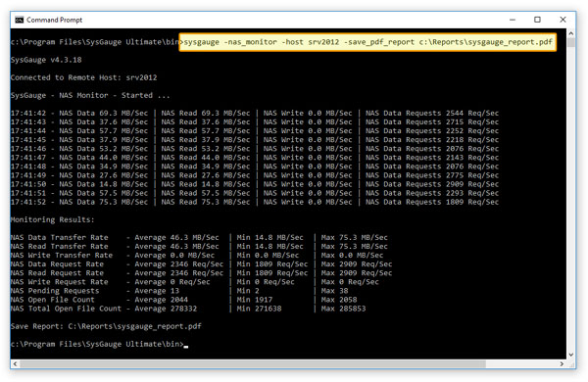Click the 17:41:45 NAS Data 37.9 row
This screenshot has width=588, height=382.
click(x=255, y=140)
